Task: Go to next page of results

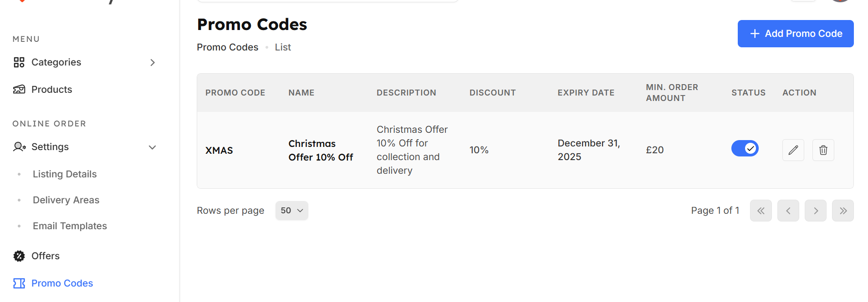Action: [x=815, y=211]
